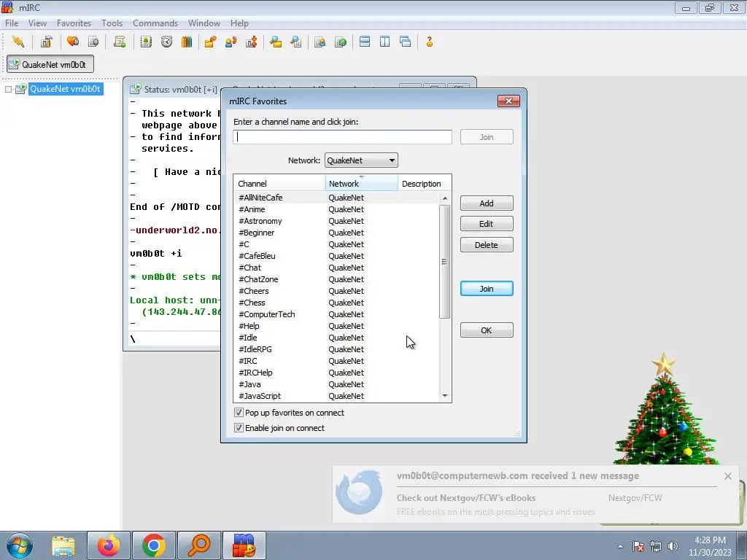Open Windows Start orb
Screen dimensions: 747x560
point(20,545)
